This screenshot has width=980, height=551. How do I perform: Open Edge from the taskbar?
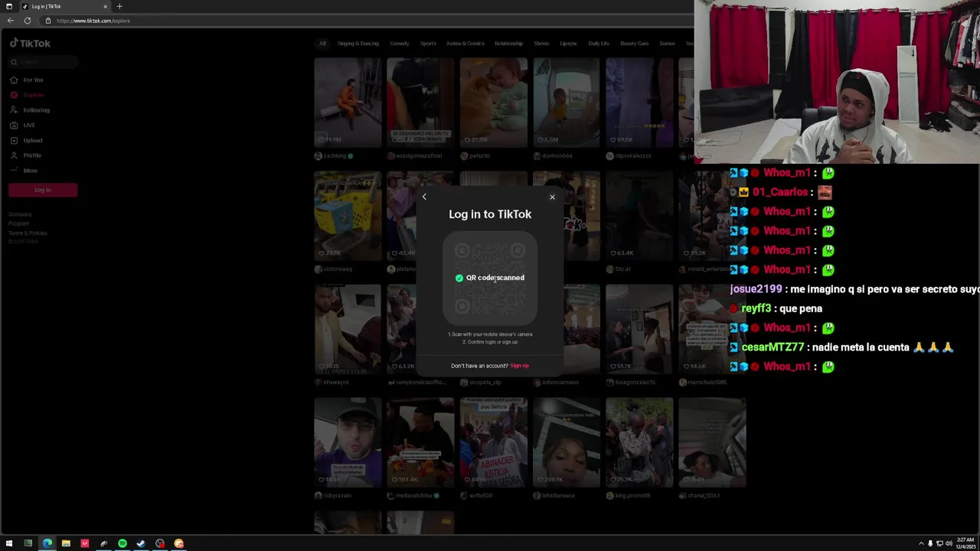pos(47,543)
